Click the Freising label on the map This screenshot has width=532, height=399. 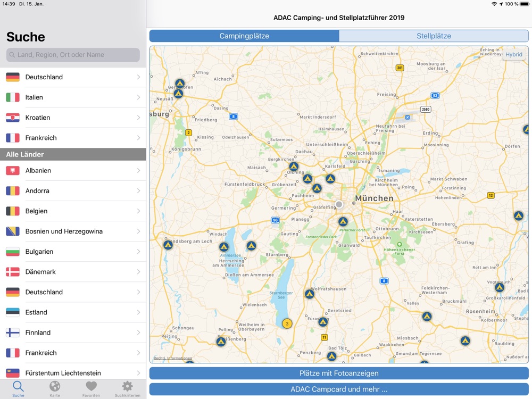coord(386,94)
